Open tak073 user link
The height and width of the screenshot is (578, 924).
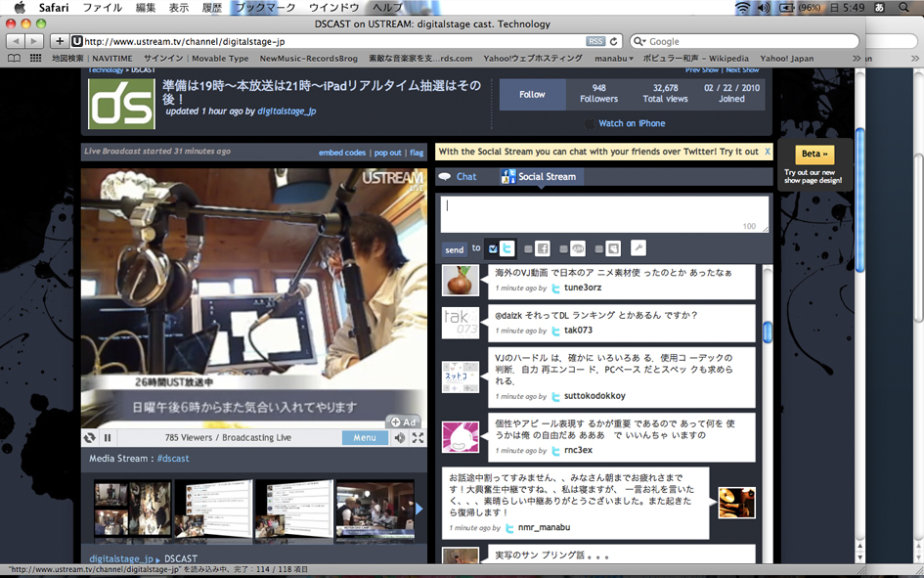pyautogui.click(x=578, y=330)
